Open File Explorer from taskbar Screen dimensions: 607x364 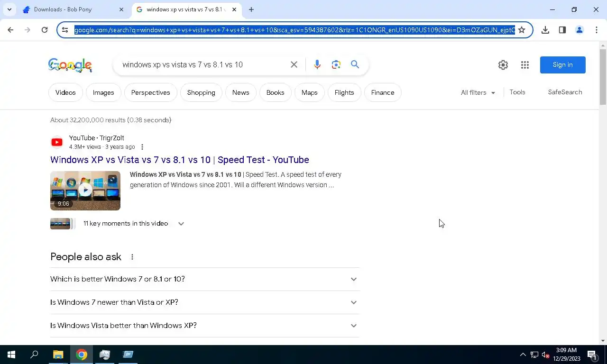tap(58, 355)
